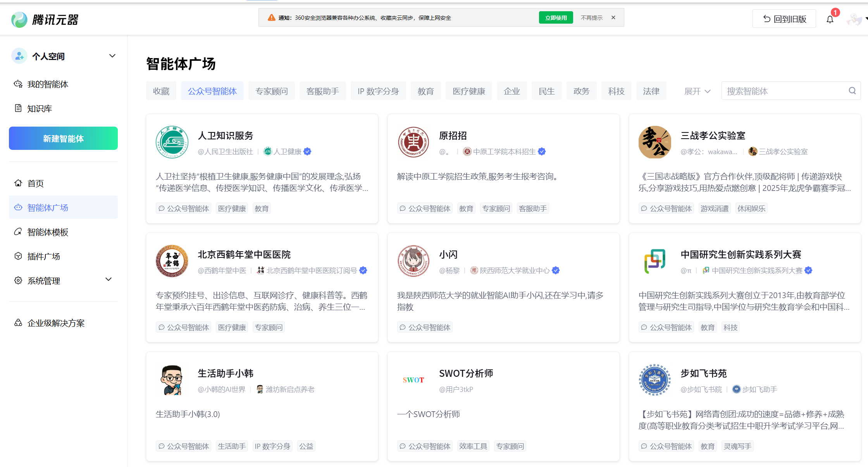The width and height of the screenshot is (868, 467).
Task: Select the 专家顾问 category tab
Action: (271, 91)
